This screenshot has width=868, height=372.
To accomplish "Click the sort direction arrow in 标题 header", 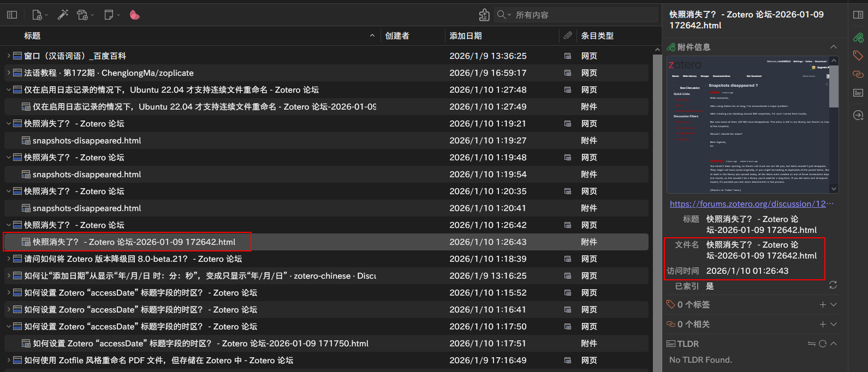I will coord(372,35).
